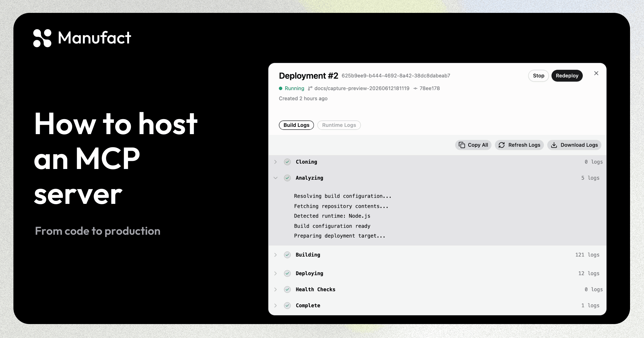The height and width of the screenshot is (338, 644).
Task: Click the Building step checkmark icon
Action: (287, 255)
